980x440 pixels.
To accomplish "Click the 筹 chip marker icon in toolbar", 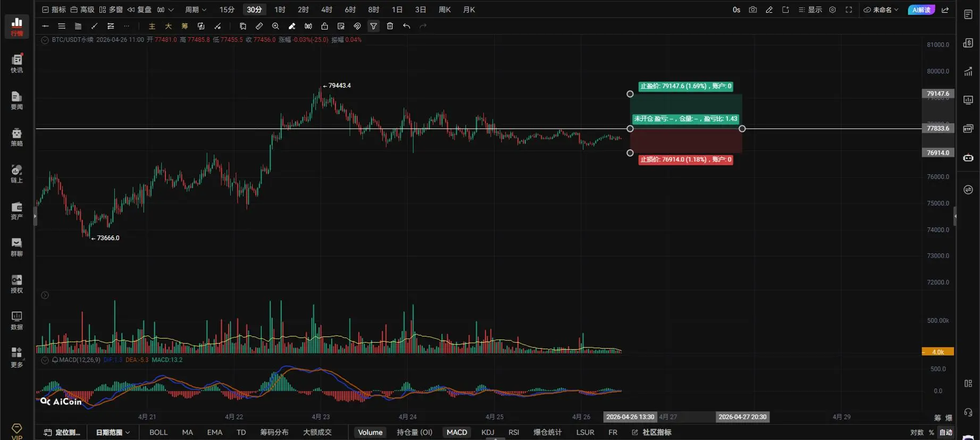I will (x=185, y=26).
